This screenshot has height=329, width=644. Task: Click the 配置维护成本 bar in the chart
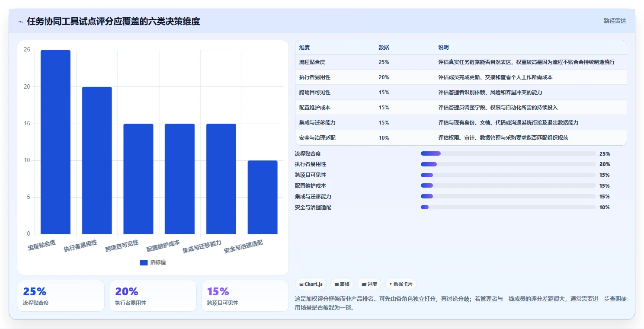point(179,179)
